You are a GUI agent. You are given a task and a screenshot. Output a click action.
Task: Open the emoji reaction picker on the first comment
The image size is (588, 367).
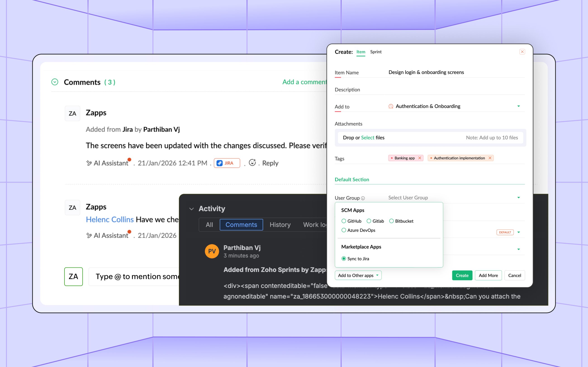pyautogui.click(x=253, y=163)
